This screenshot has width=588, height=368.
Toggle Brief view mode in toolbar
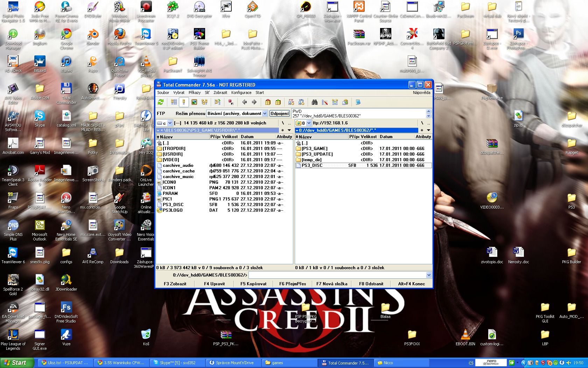click(174, 102)
